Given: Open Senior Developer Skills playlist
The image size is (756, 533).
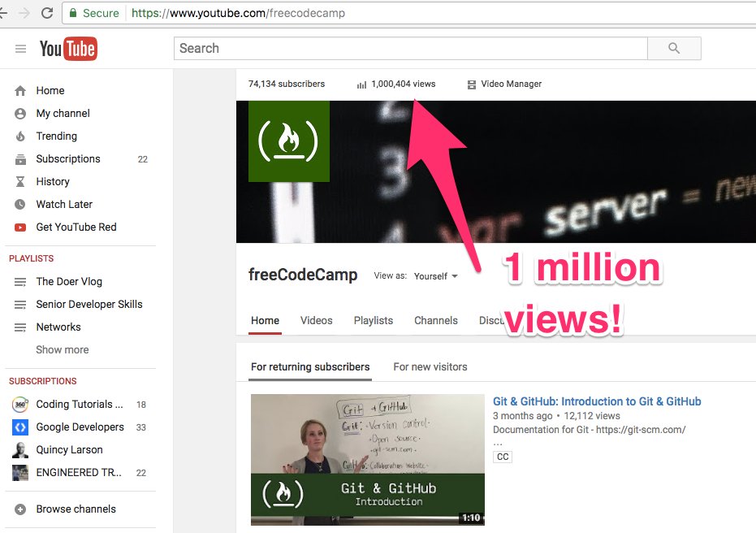Looking at the screenshot, I should 89,305.
